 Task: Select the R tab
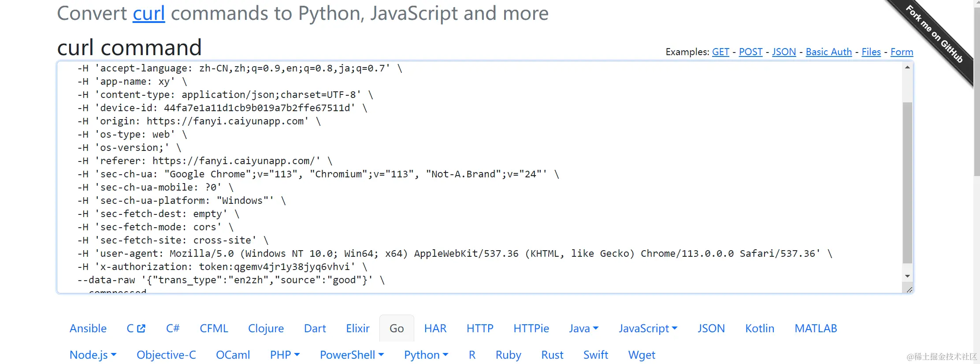click(x=472, y=355)
